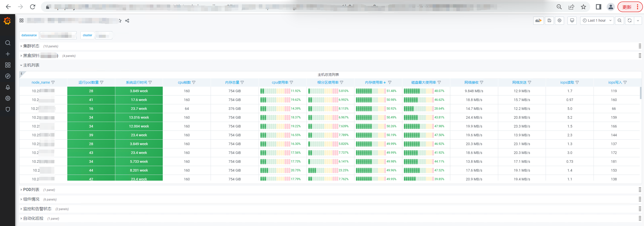The width and height of the screenshot is (644, 226).
Task: Open the cluster variable dropdown
Action: coord(104,35)
